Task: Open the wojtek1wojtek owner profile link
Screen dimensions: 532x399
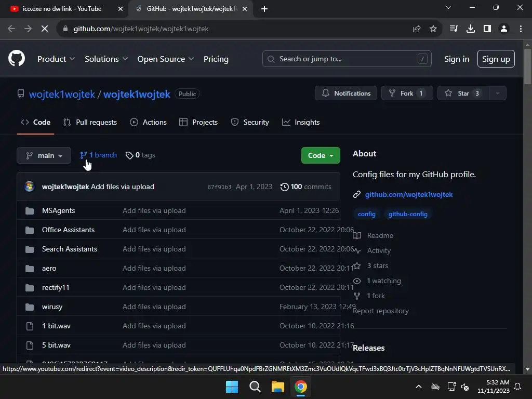Action: pyautogui.click(x=62, y=94)
